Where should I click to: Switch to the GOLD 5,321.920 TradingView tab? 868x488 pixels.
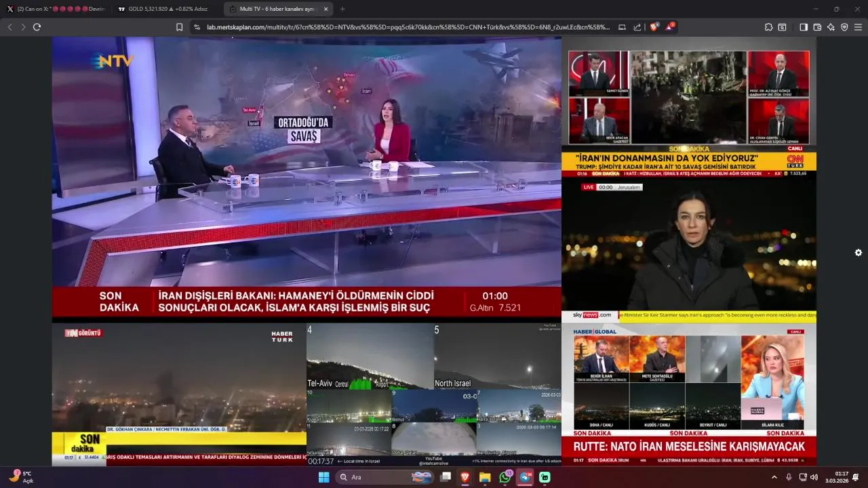click(x=165, y=9)
